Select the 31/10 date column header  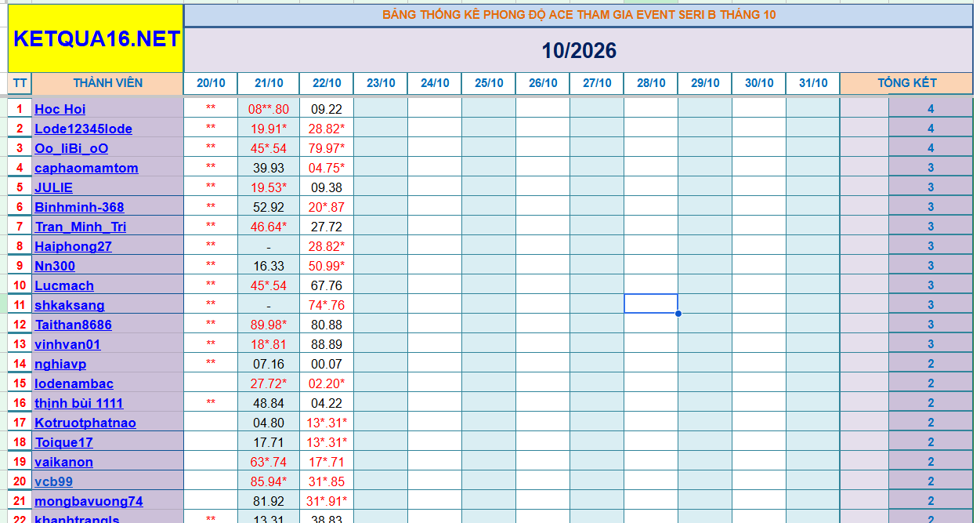(813, 83)
